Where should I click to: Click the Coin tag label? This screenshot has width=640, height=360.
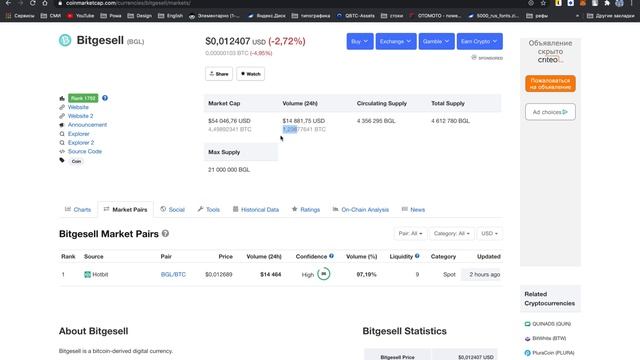(x=76, y=161)
